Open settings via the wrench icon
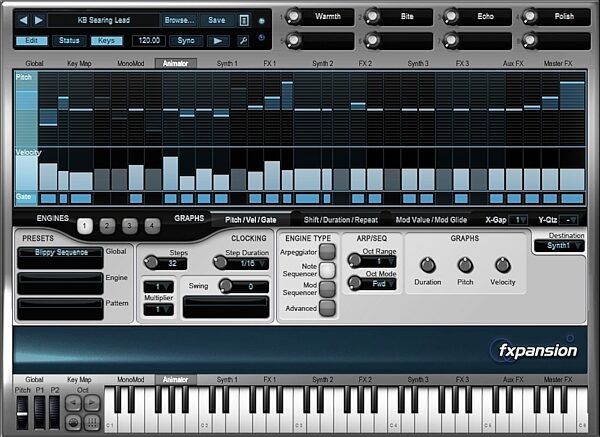The height and width of the screenshot is (437, 600). pos(243,40)
